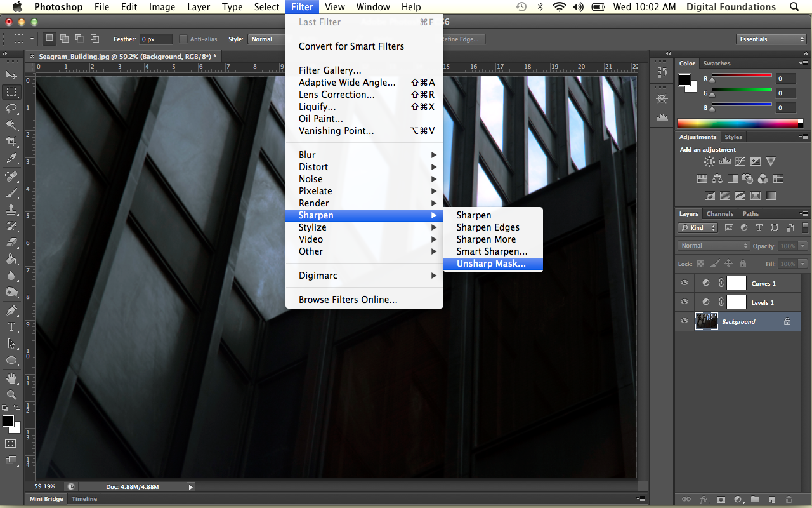
Task: Hide the Curves 1 layer
Action: [684, 283]
